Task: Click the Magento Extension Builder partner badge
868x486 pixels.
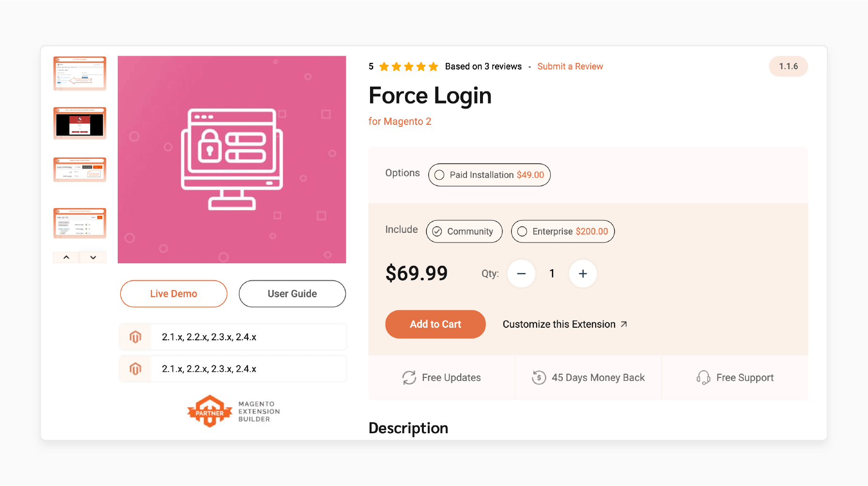Action: click(232, 410)
